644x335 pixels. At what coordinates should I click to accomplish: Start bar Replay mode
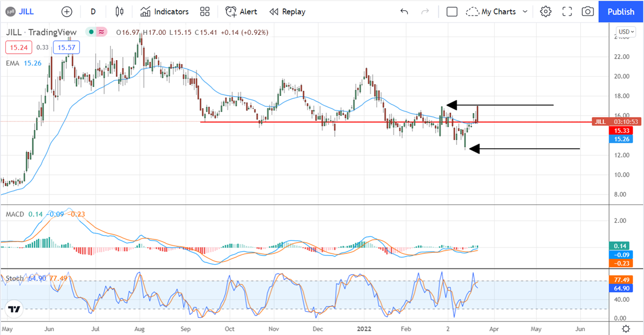click(288, 11)
